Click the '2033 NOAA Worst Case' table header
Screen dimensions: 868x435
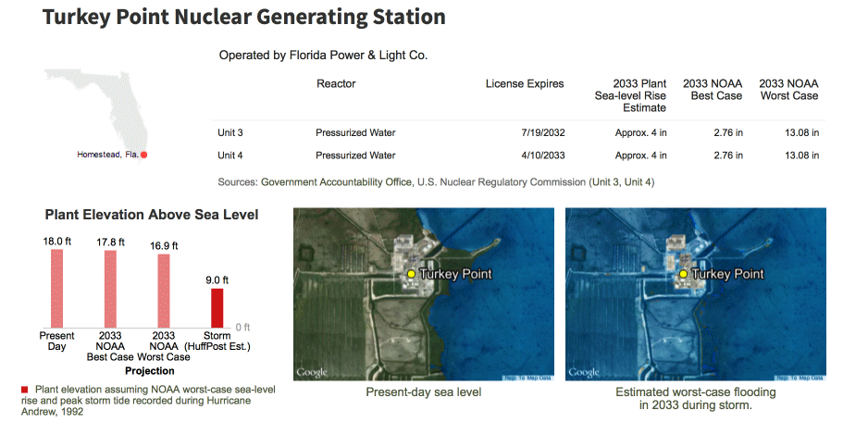(788, 90)
